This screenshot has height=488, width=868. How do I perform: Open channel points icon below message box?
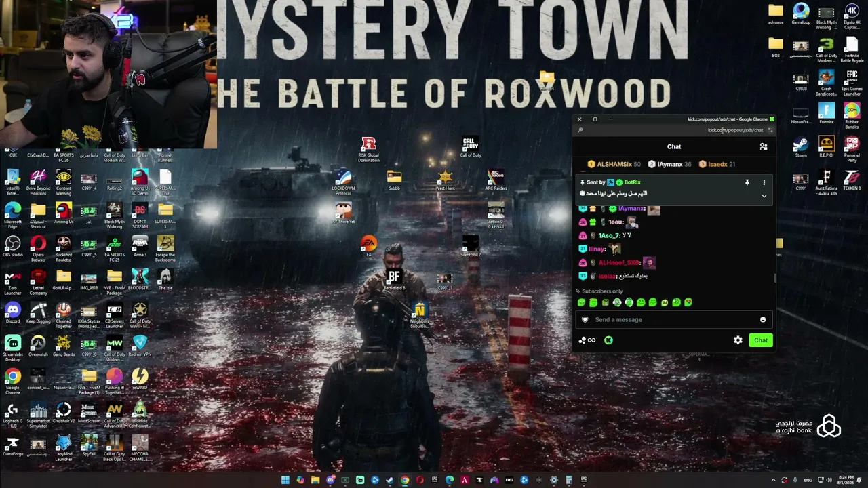(x=587, y=340)
